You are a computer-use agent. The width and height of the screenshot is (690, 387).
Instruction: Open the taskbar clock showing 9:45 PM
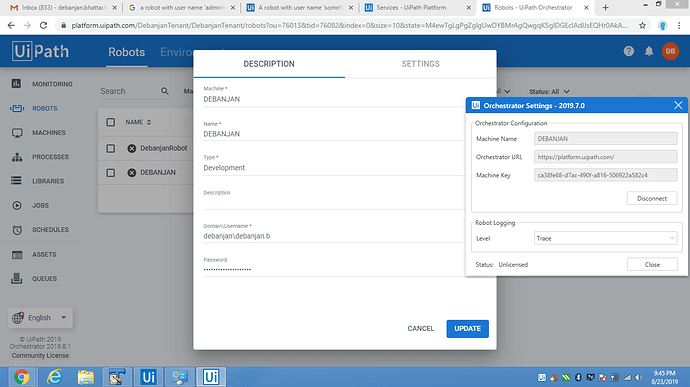pos(664,377)
